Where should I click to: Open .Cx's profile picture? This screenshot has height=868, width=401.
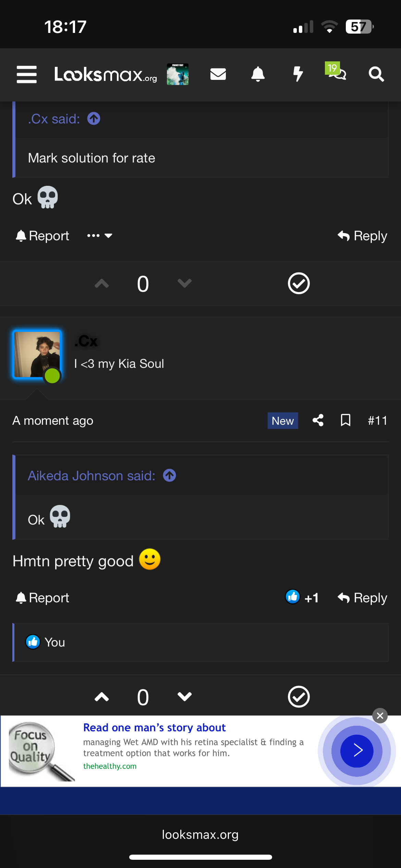[37, 354]
